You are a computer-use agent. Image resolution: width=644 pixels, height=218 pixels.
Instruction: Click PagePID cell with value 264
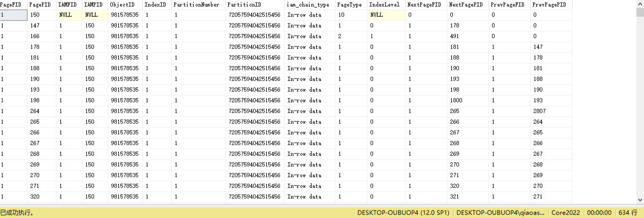[42, 111]
